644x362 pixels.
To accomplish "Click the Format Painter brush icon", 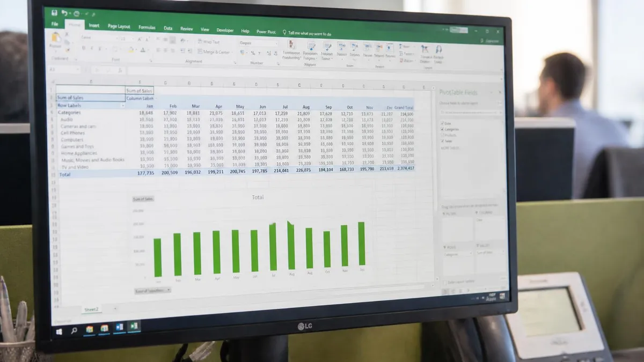I will pos(67,50).
